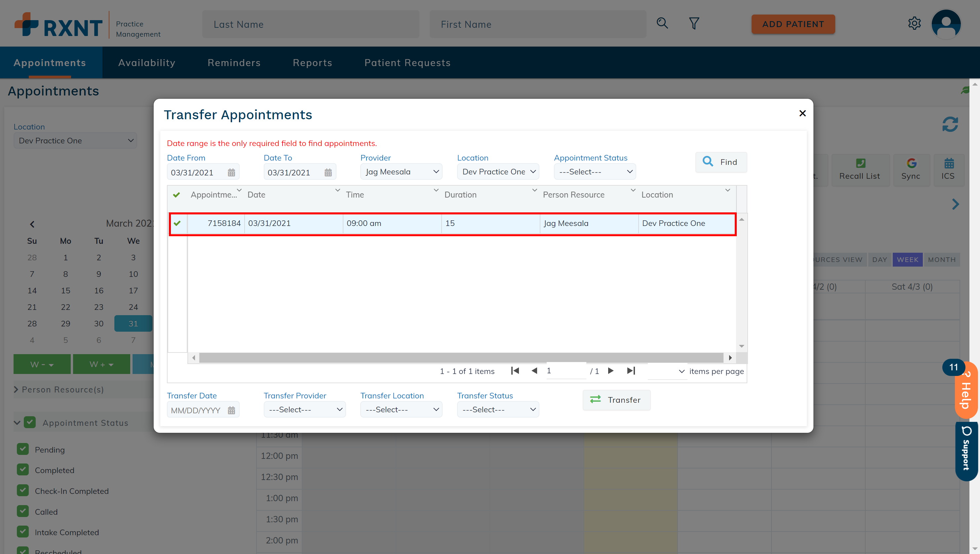Switch to the Patient Requests tab
The height and width of the screenshot is (554, 980).
pos(407,63)
